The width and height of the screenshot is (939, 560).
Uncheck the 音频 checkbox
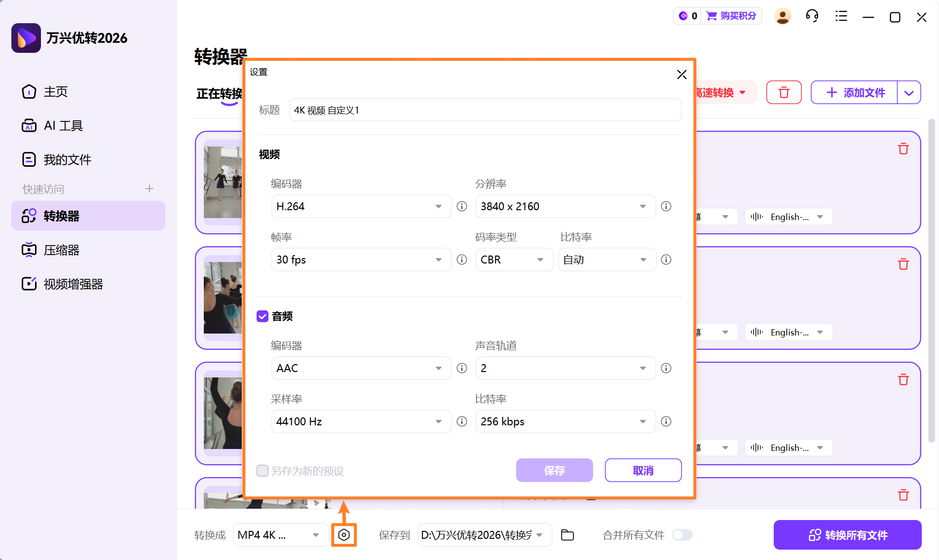click(262, 316)
